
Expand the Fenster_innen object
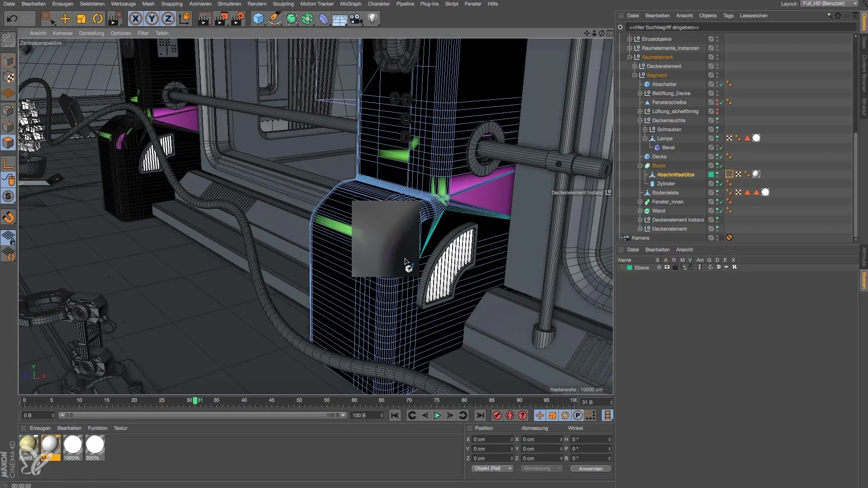640,202
